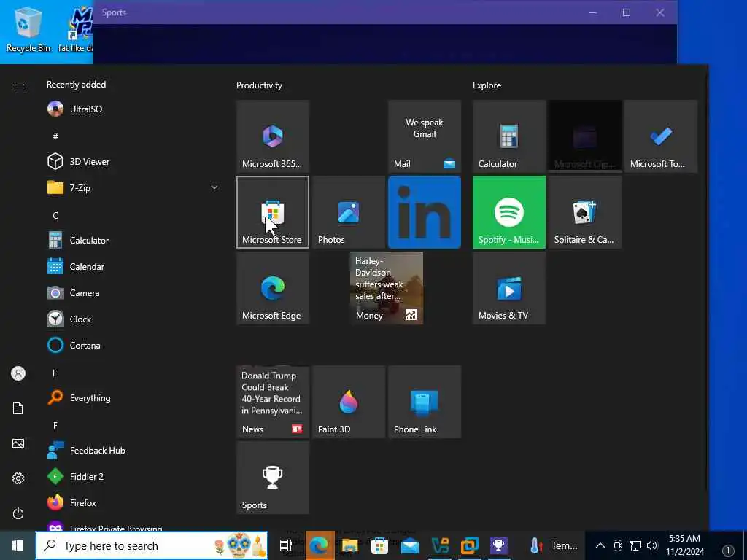
Task: Open the Solitaire & Casual Games tile
Action: [x=585, y=212]
